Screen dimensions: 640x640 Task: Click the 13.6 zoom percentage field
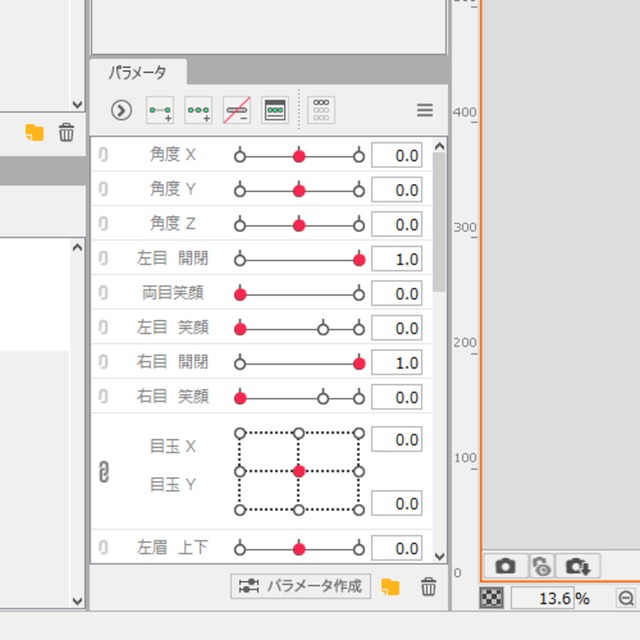click(x=543, y=599)
